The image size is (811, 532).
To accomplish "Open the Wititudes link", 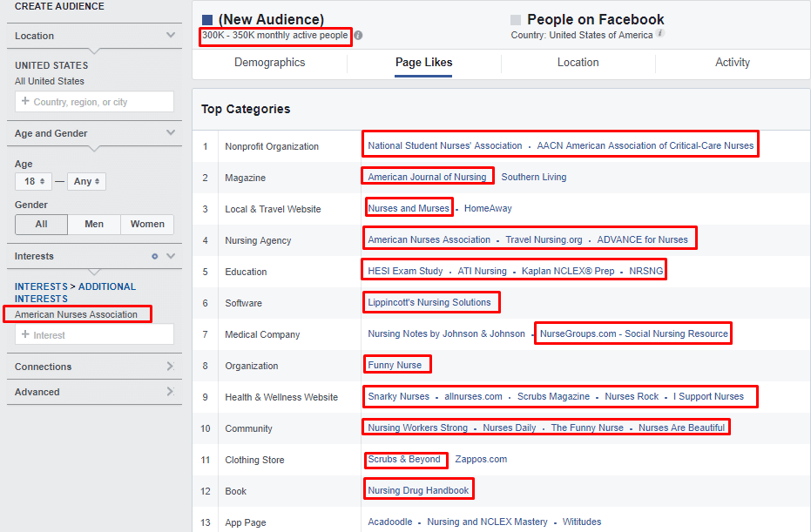I will pos(581,522).
